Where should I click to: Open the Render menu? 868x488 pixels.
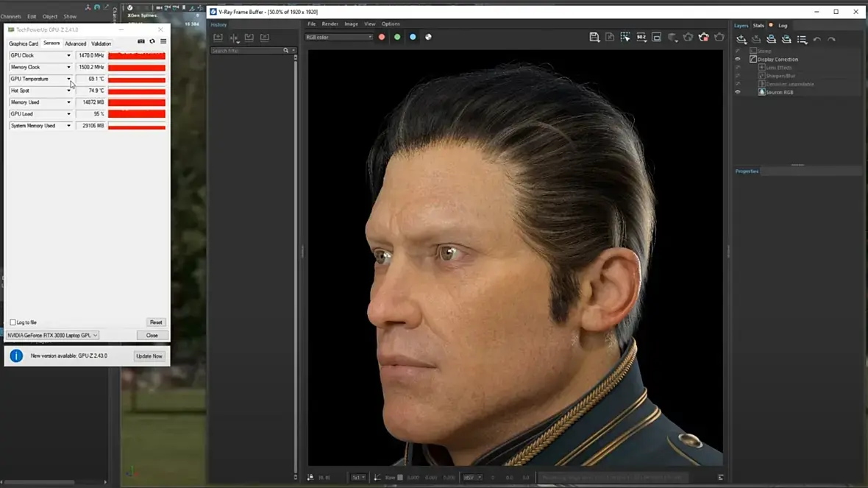point(330,24)
